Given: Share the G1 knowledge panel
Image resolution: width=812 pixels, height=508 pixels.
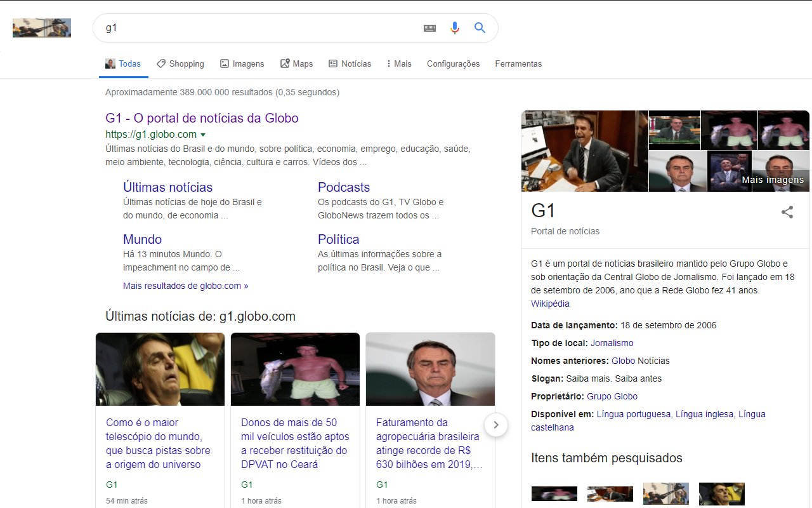Looking at the screenshot, I should coord(787,211).
